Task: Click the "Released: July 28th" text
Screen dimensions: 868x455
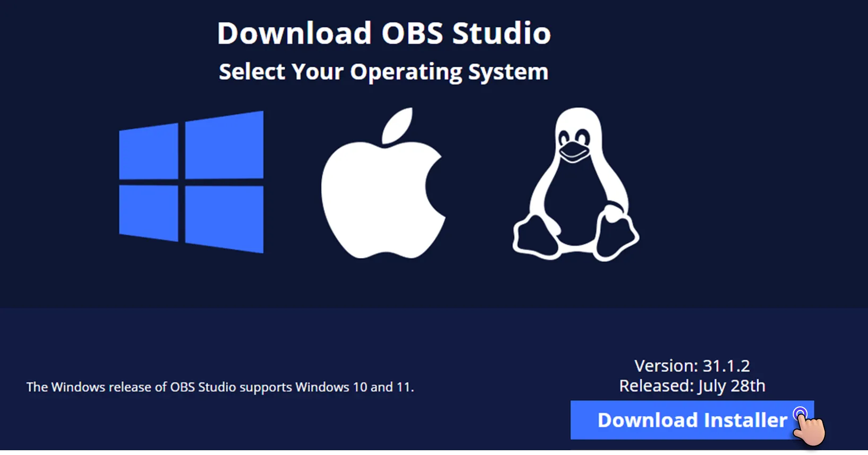Action: click(x=692, y=386)
